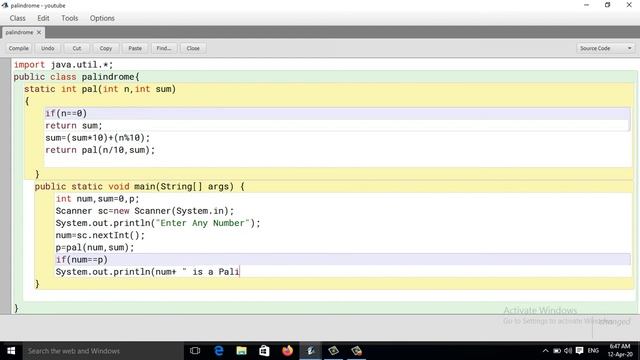
Task: Click the 'sum=(sum*10)+(n%10);' line
Action: [98, 138]
